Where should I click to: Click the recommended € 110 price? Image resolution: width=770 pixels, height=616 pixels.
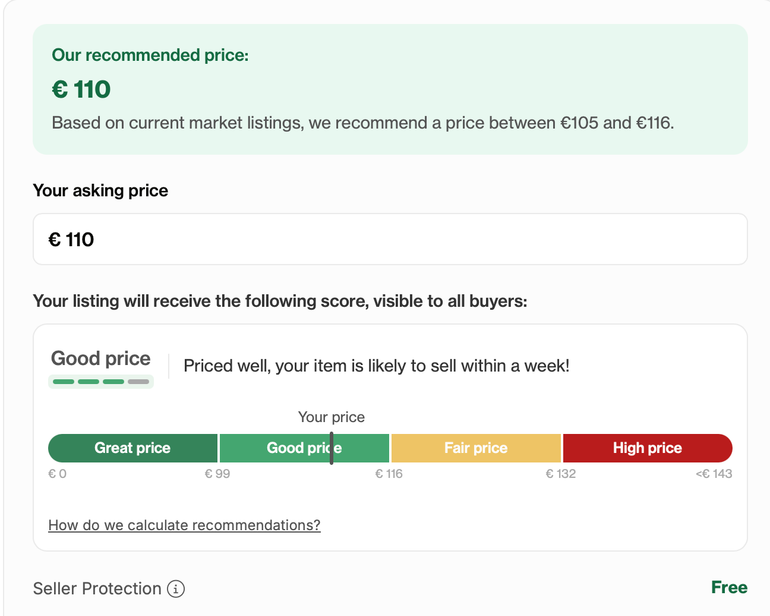(81, 89)
